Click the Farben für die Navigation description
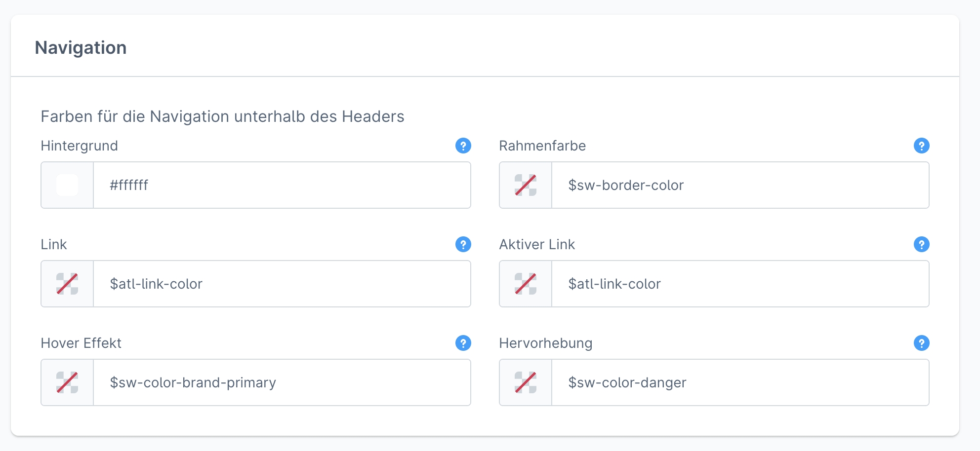Image resolution: width=980 pixels, height=451 pixels. pos(222,116)
